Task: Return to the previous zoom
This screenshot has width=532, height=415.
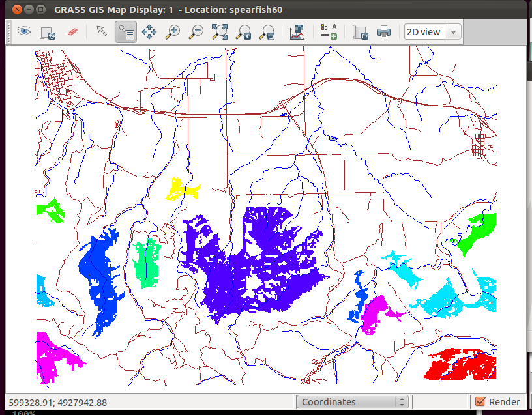Action: pos(243,33)
